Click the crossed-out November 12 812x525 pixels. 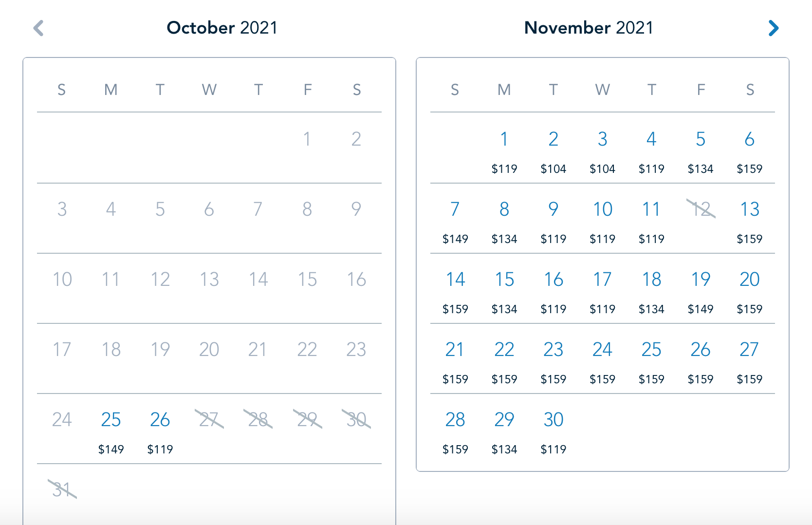pos(701,209)
